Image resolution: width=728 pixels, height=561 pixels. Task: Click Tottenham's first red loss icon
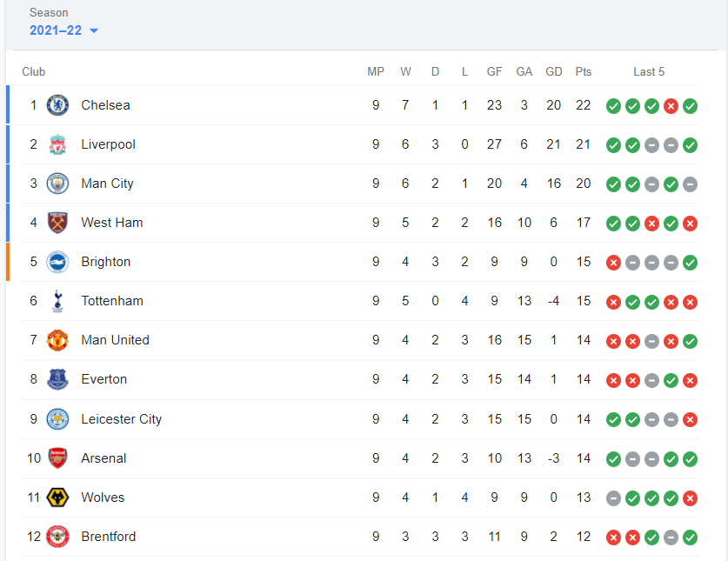pos(613,302)
